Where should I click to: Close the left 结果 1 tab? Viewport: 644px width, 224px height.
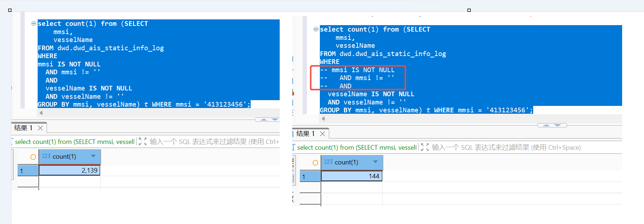[x=41, y=128]
